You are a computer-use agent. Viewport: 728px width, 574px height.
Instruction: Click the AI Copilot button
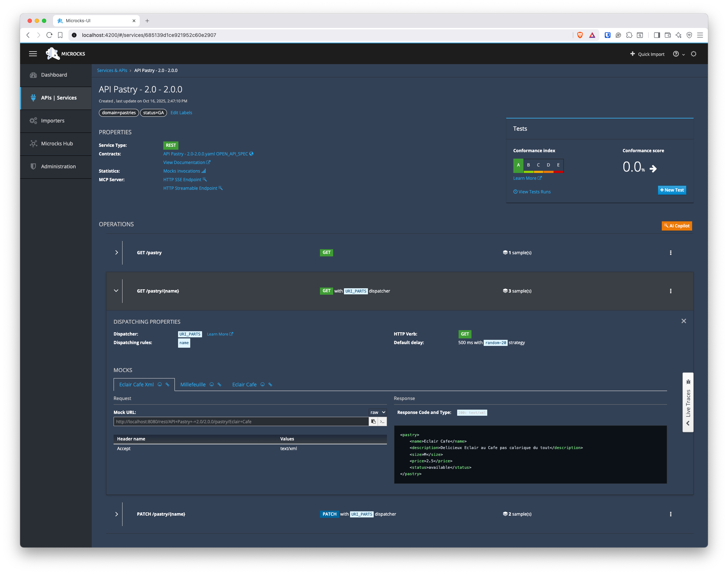[676, 226]
